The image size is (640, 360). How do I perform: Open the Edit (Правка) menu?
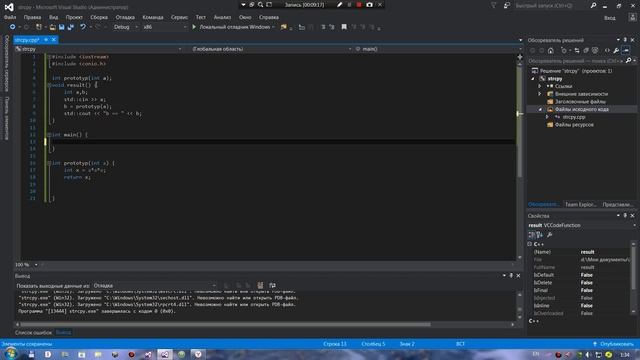point(32,17)
